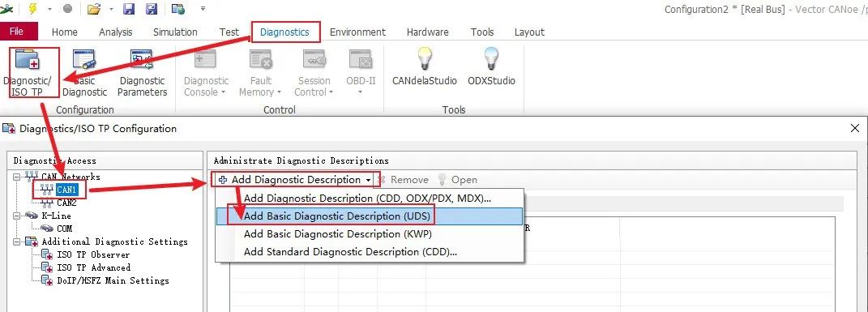The width and height of the screenshot is (868, 312).
Task: Switch to the Tools ribbon tab
Action: click(x=482, y=32)
